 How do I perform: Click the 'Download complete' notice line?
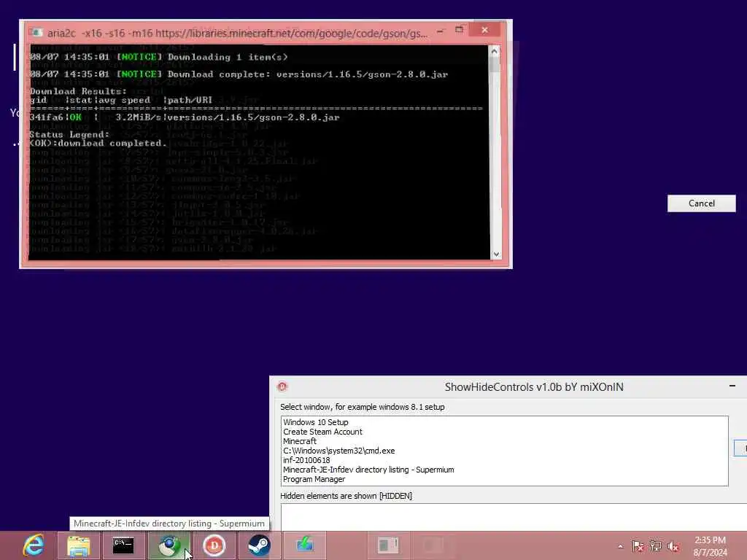(x=239, y=74)
